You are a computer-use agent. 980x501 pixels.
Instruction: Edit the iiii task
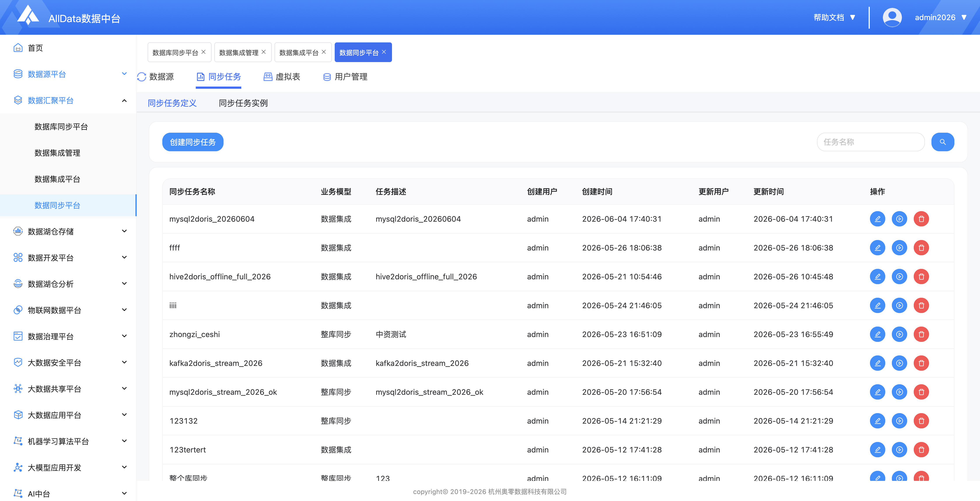[x=877, y=306]
